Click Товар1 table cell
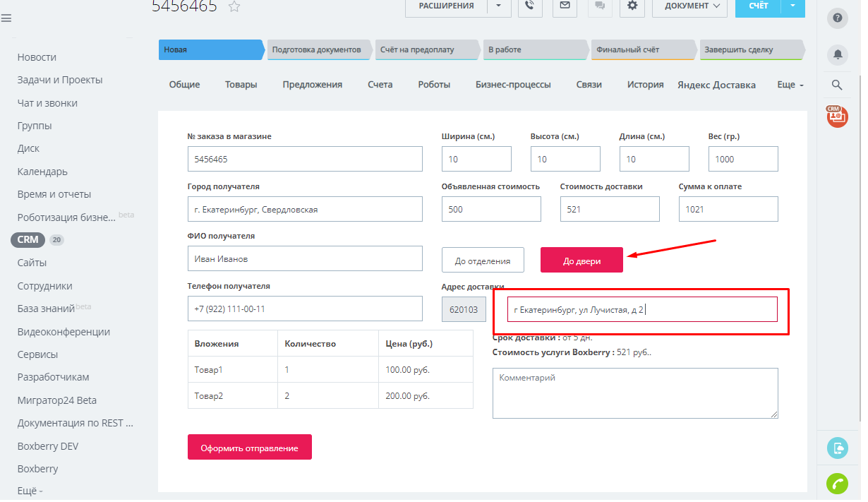 click(233, 369)
